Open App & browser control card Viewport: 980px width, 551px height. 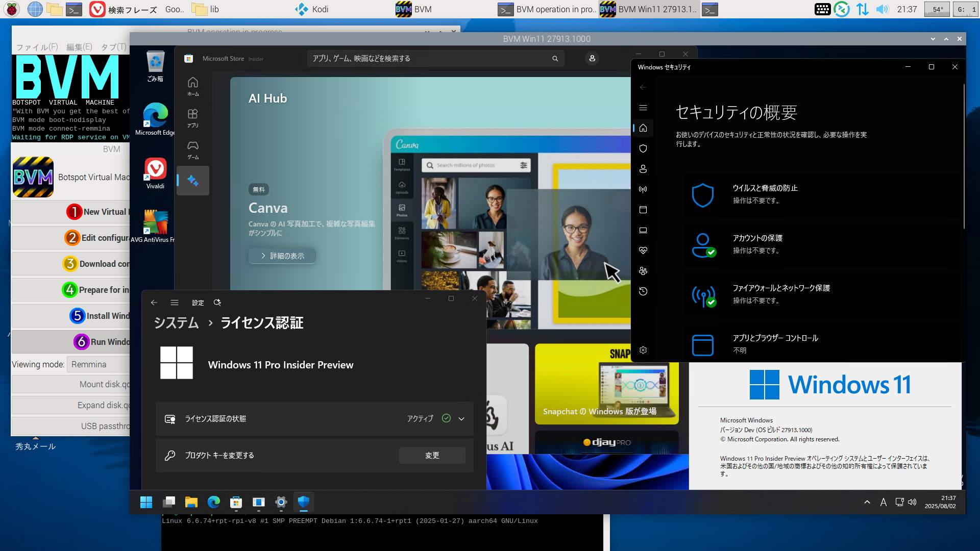click(822, 343)
